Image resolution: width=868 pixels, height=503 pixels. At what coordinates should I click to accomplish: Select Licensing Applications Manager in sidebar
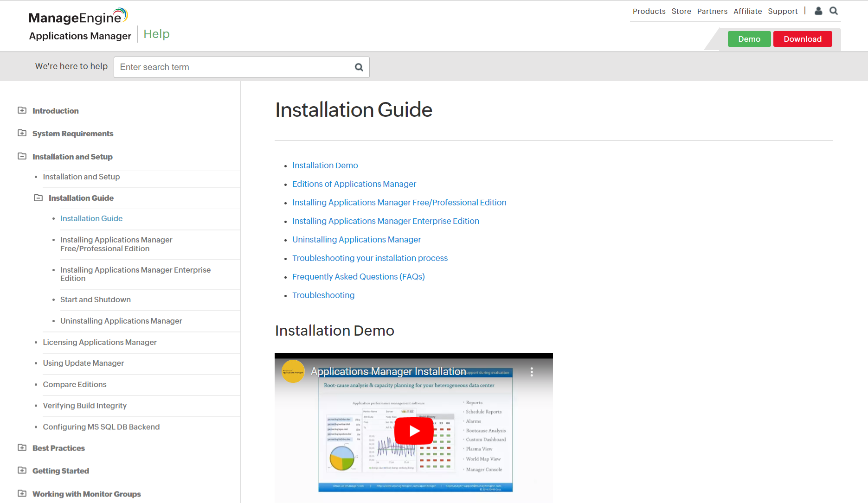(100, 342)
